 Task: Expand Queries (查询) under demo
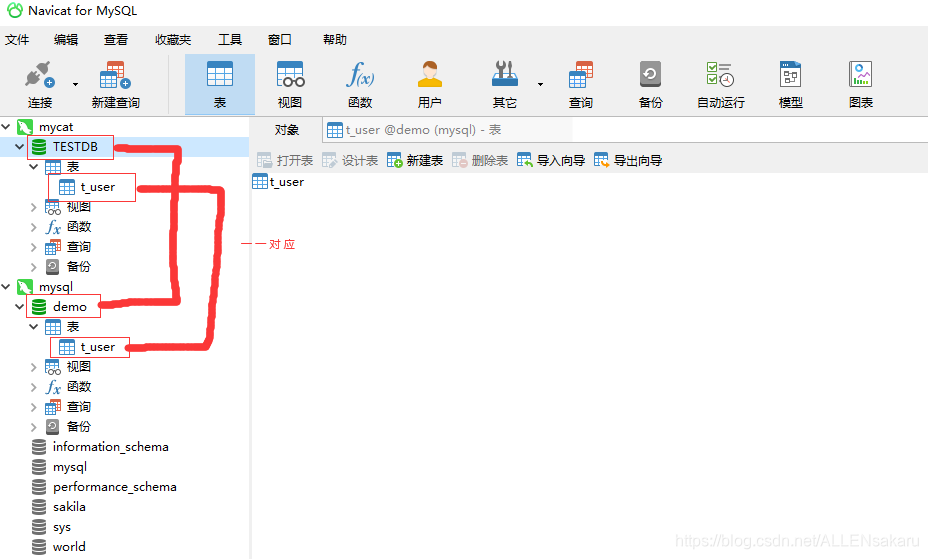pyautogui.click(x=34, y=407)
